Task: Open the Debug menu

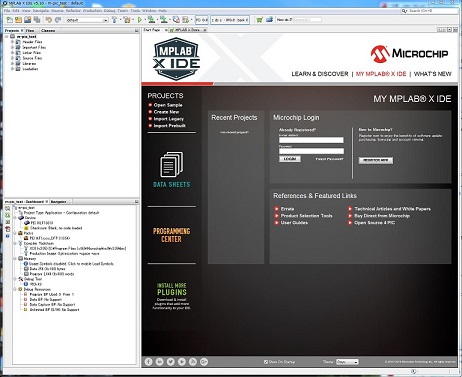Action: pyautogui.click(x=109, y=11)
